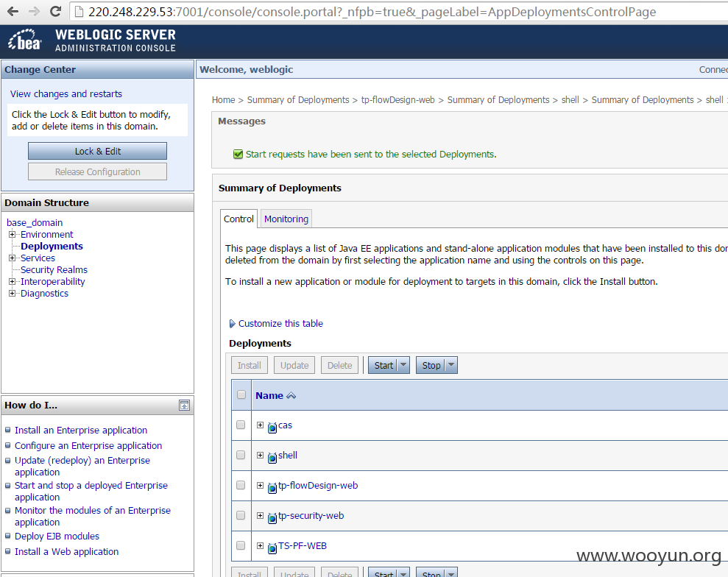Expand the shell deployment row

260,456
